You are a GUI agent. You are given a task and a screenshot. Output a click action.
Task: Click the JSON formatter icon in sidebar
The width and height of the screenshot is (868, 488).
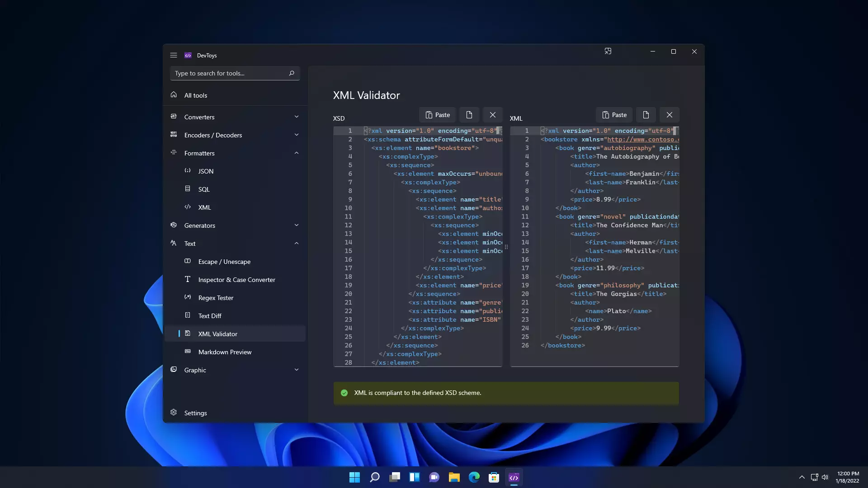[187, 170]
